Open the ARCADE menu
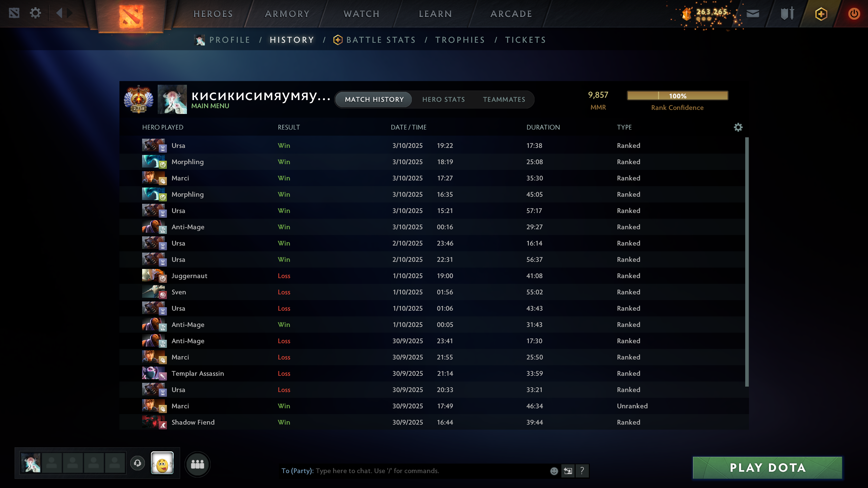 (x=511, y=14)
